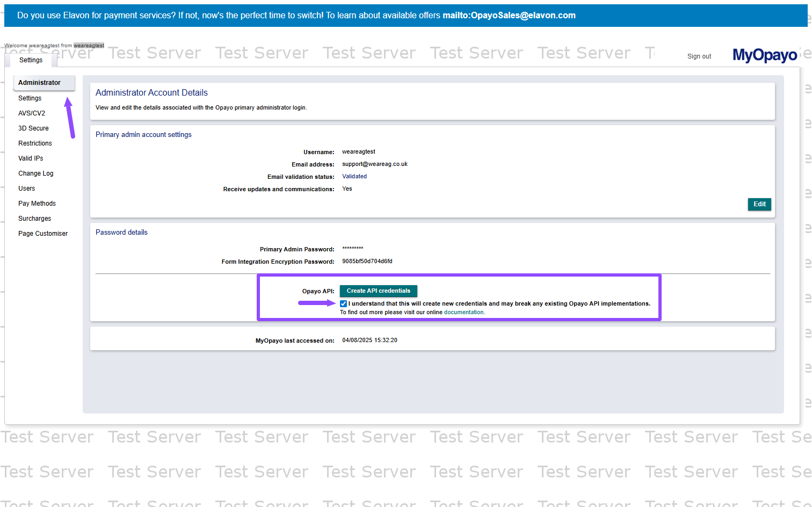Untick the 'I understand' API credentials checkbox
Screen dimensions: 812x507
point(344,304)
